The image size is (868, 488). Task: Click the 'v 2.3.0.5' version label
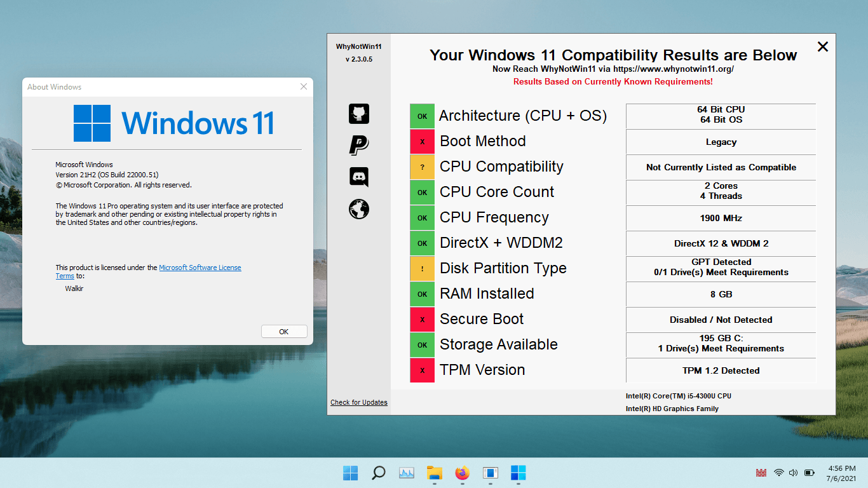point(359,59)
